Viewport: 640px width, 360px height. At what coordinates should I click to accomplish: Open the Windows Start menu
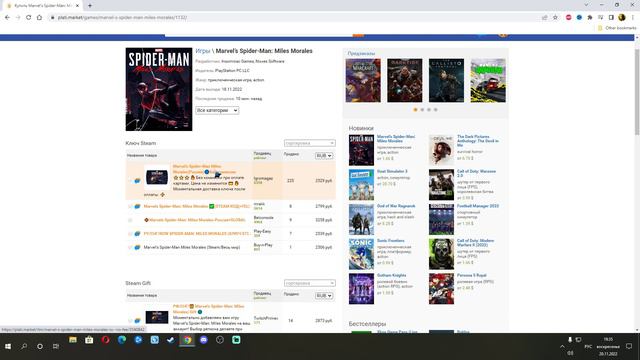coord(8,347)
